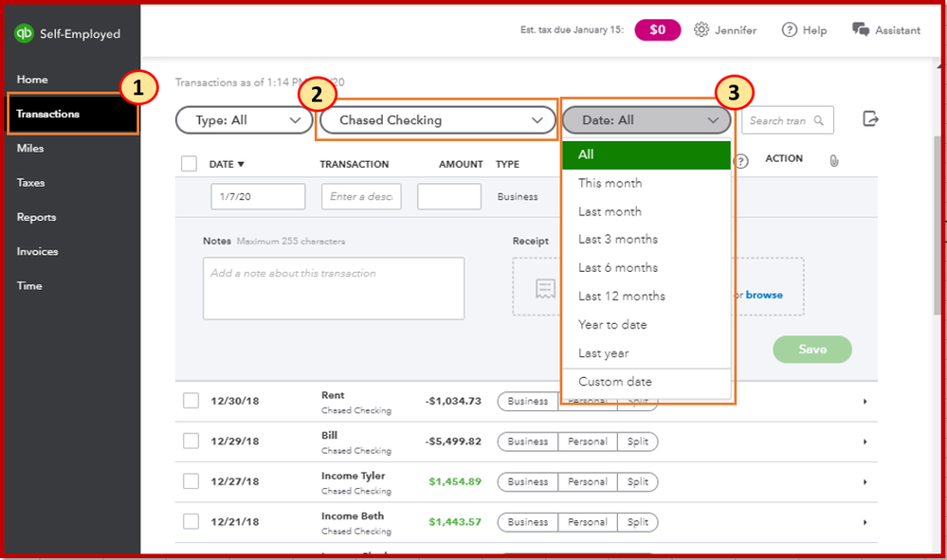Mark Rent transaction as Business

[x=528, y=402]
